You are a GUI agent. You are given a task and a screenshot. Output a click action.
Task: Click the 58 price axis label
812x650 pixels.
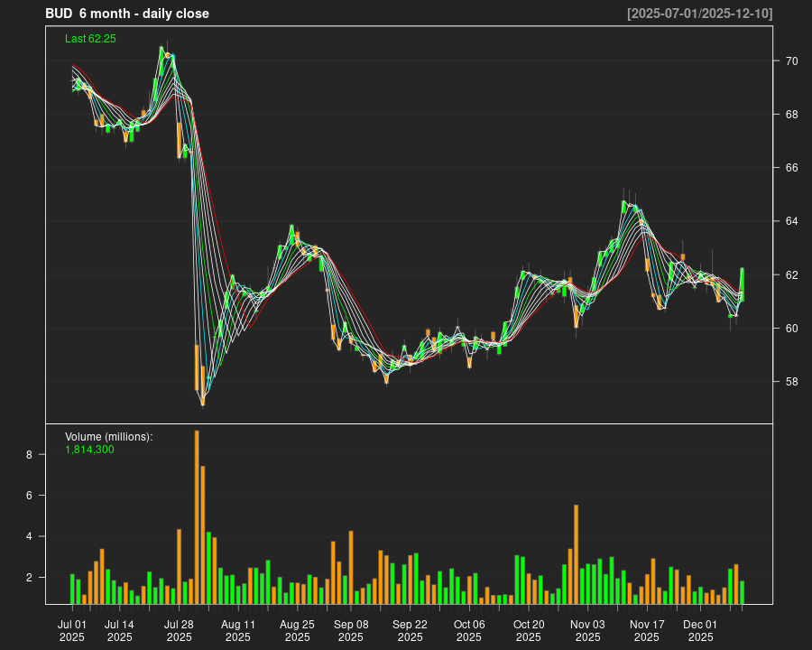tap(791, 381)
